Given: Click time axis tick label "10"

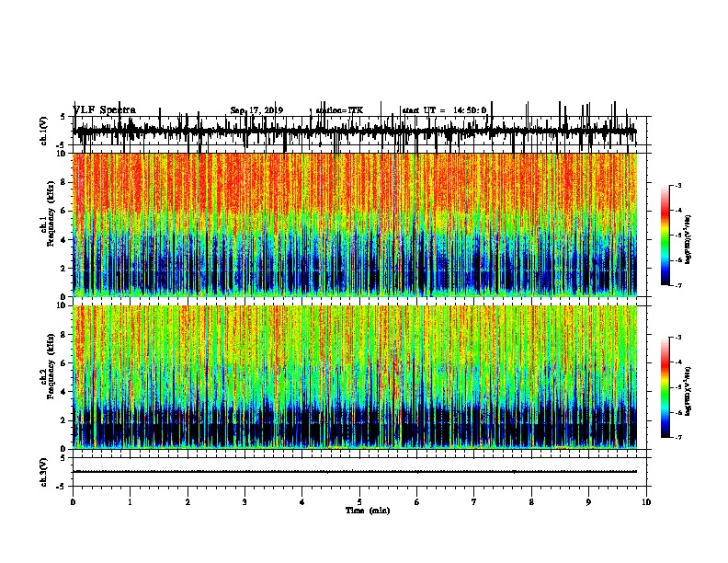Looking at the screenshot, I should 646,502.
